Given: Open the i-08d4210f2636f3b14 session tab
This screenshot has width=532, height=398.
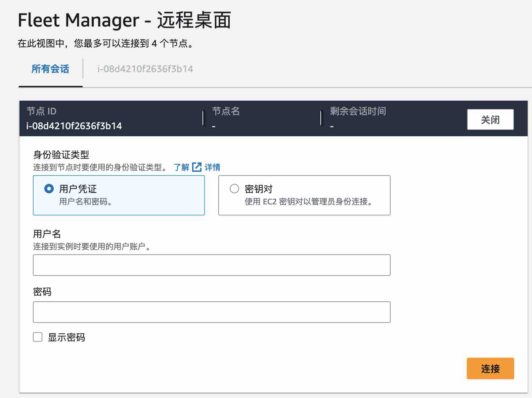Looking at the screenshot, I should pyautogui.click(x=145, y=69).
